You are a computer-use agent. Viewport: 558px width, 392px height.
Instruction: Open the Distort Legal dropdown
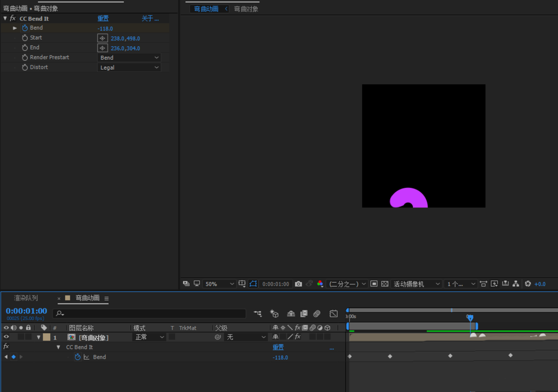point(129,67)
